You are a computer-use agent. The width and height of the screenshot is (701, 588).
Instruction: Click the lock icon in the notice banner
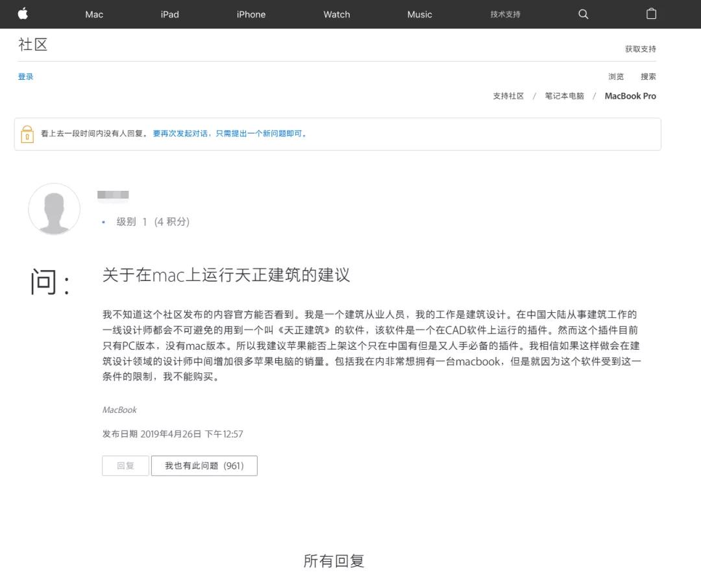[27, 133]
